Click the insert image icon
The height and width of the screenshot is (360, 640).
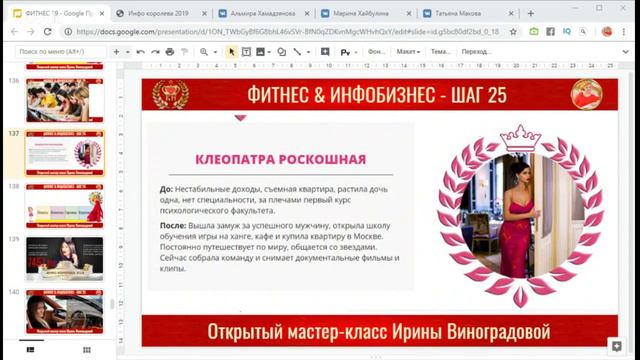[260, 52]
